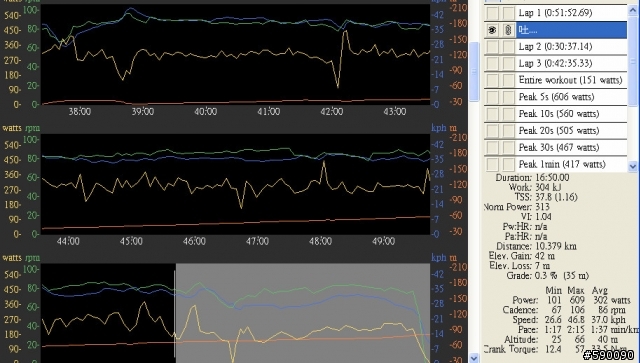Tick the second-column box beside Peak 20s
Screen dimensions: 640x363
point(508,131)
